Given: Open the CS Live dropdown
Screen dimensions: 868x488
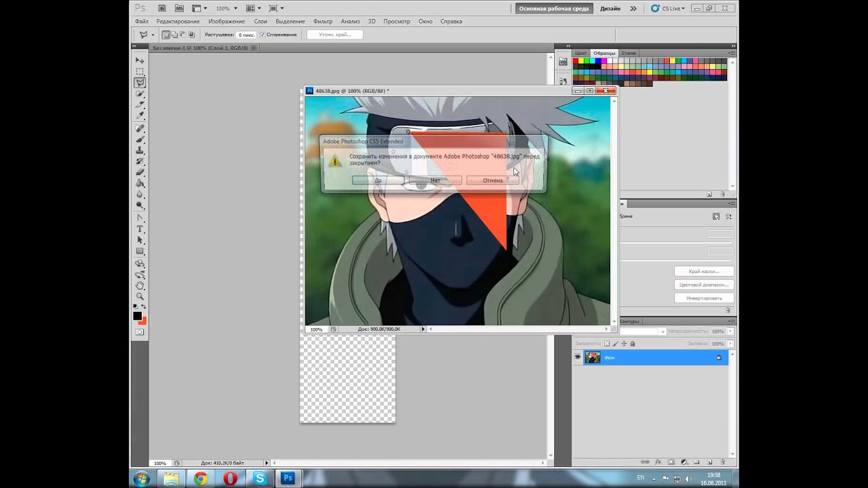Looking at the screenshot, I should pos(668,8).
